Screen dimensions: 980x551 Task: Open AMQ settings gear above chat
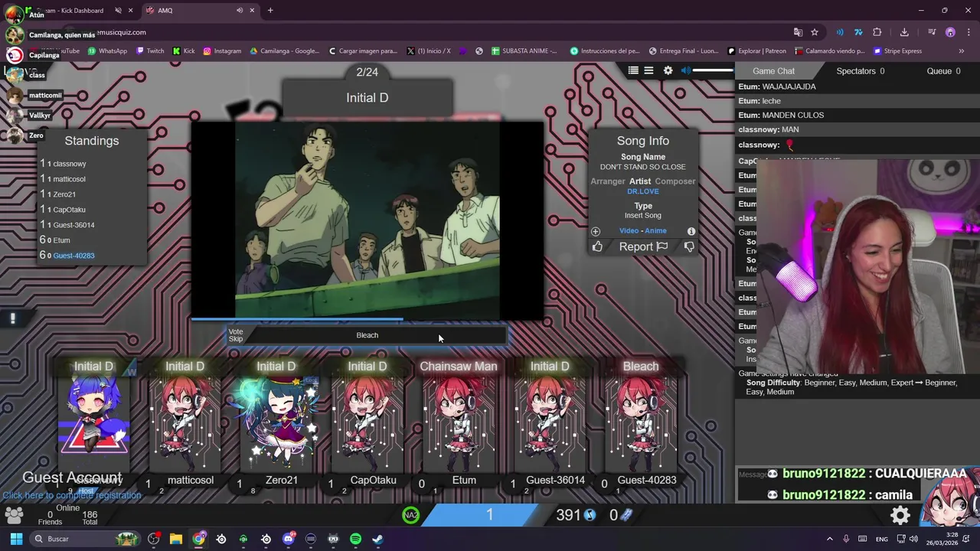click(x=668, y=70)
